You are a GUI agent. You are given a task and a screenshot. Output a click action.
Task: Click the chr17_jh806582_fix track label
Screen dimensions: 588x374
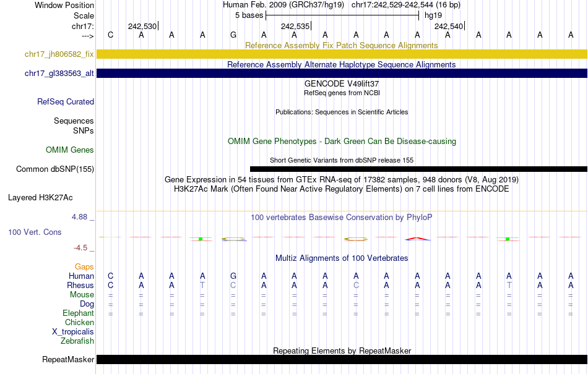(x=59, y=54)
